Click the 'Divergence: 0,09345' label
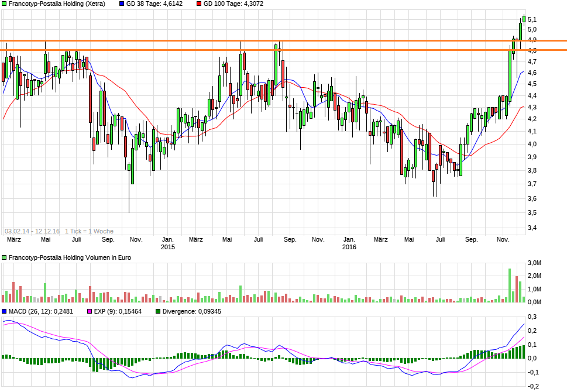 click(192, 311)
